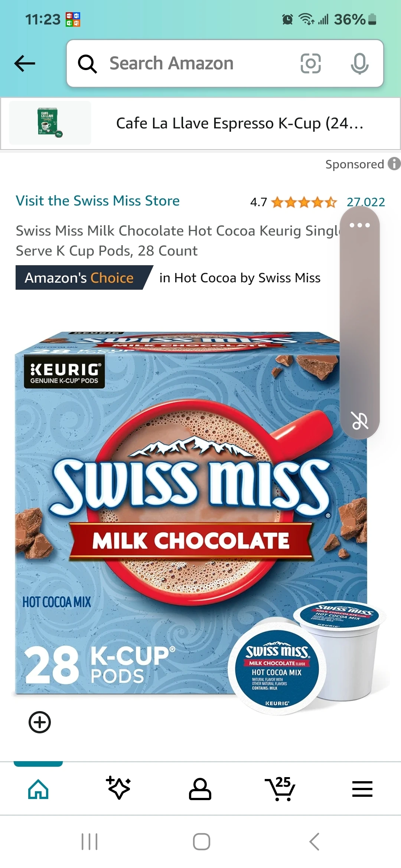Open the 27,022 ratings link
Image resolution: width=401 pixels, height=868 pixels.
[366, 202]
